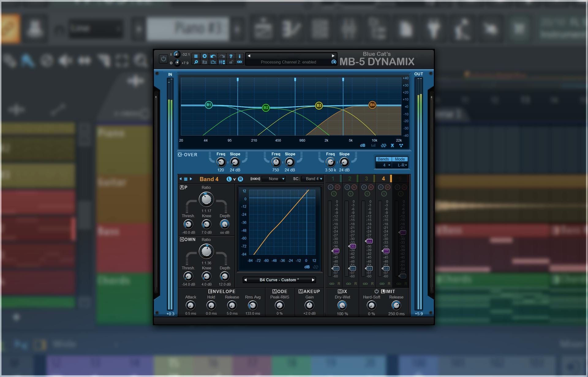This screenshot has height=377, width=588.
Task: Go to next B4 curve preset
Action: point(313,280)
